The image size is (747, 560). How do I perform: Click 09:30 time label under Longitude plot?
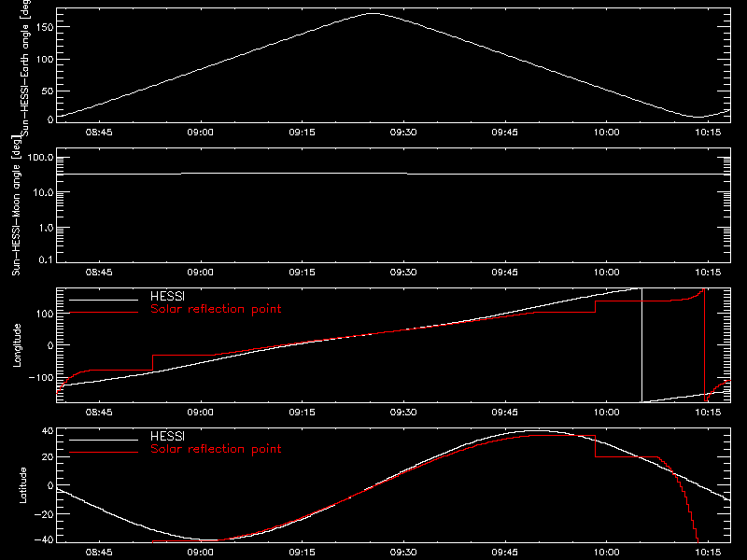[x=403, y=412]
